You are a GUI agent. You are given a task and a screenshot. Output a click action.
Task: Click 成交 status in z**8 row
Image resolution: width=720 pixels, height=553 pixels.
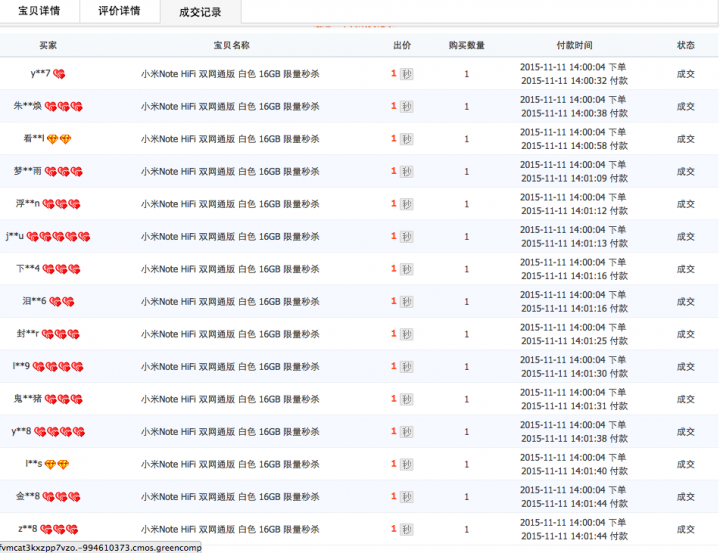tap(686, 530)
